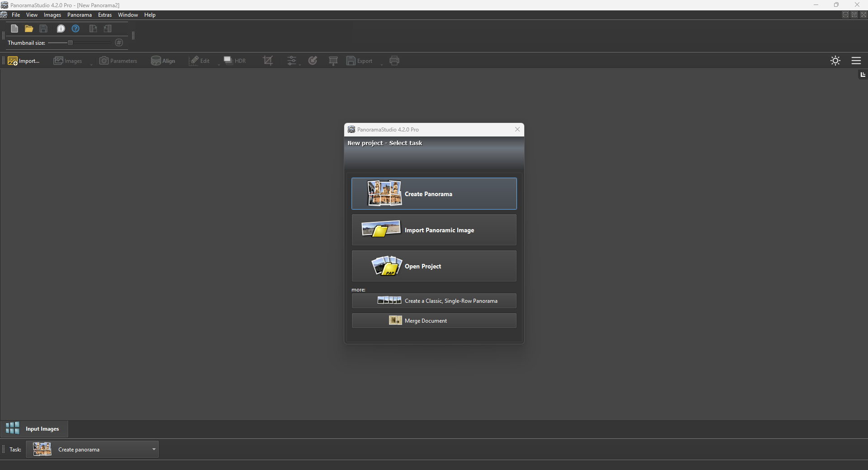Toggle the brightness sun theme icon

tap(835, 61)
